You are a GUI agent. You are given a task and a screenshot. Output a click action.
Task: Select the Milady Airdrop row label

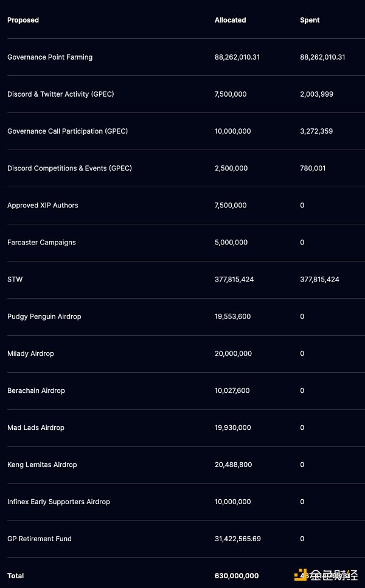point(30,354)
